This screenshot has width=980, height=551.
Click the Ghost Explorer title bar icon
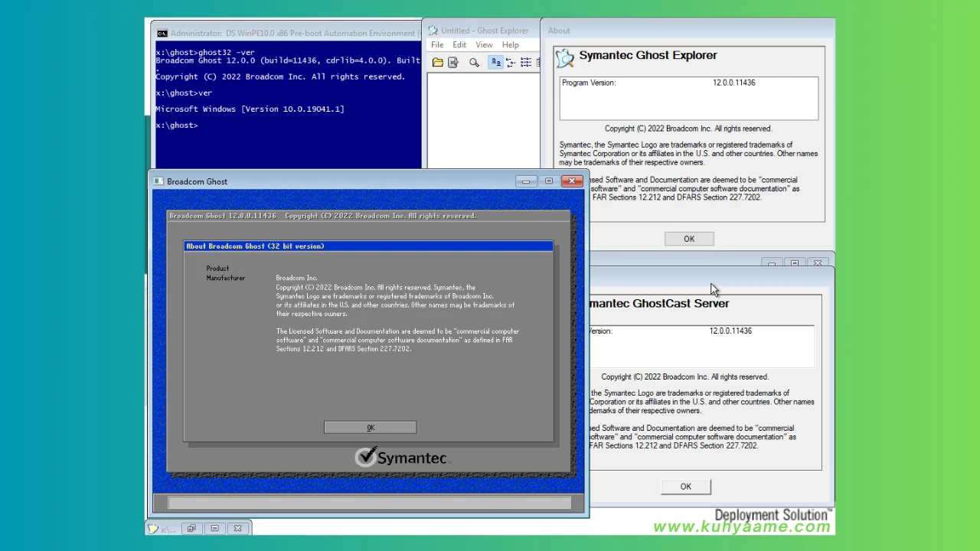[x=433, y=31]
